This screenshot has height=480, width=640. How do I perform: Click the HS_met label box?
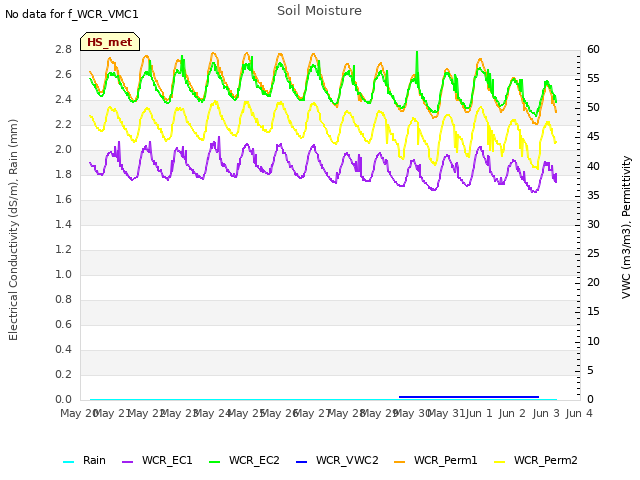pos(110,42)
